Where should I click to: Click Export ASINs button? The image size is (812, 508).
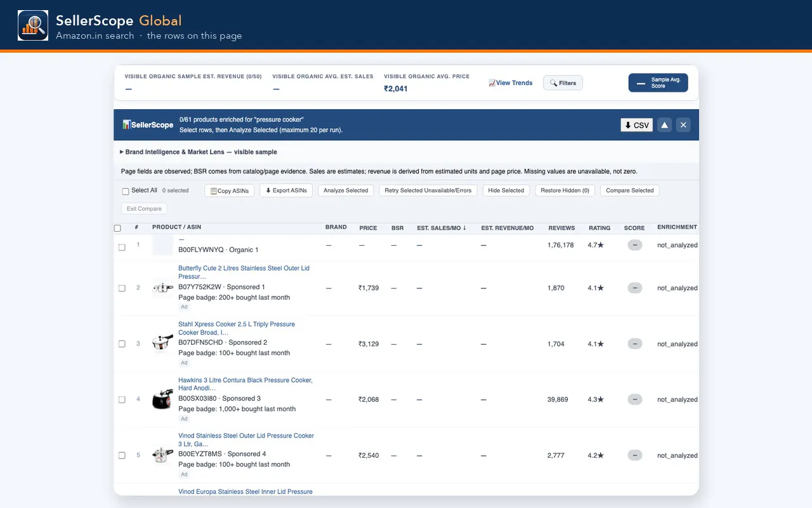click(x=286, y=190)
